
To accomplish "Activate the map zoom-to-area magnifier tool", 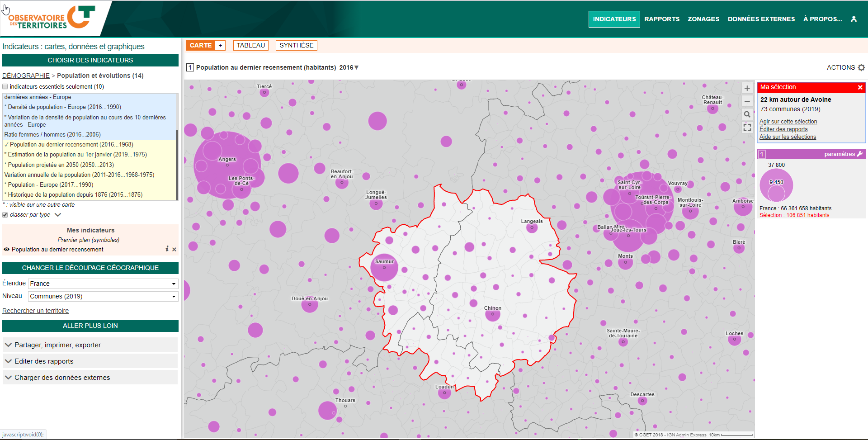I will pyautogui.click(x=747, y=114).
